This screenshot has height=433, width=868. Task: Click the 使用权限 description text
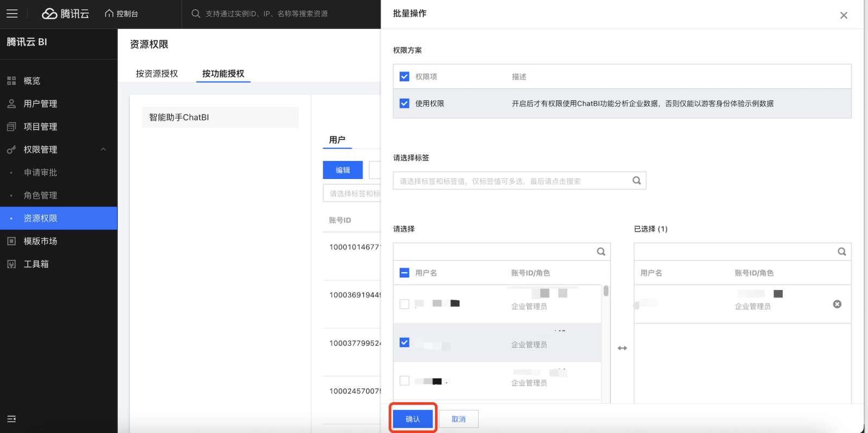click(x=643, y=104)
